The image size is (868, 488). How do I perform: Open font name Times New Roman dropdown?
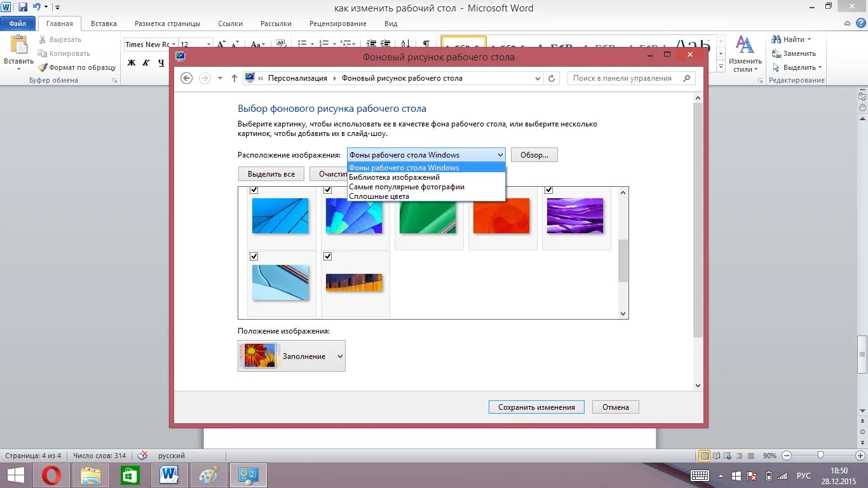[173, 44]
